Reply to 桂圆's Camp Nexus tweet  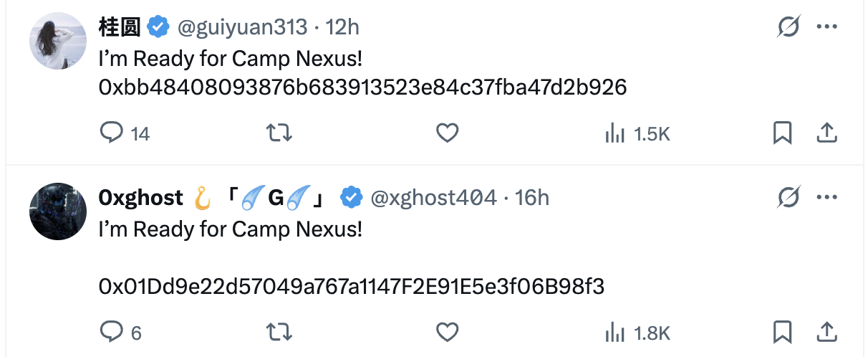(112, 133)
